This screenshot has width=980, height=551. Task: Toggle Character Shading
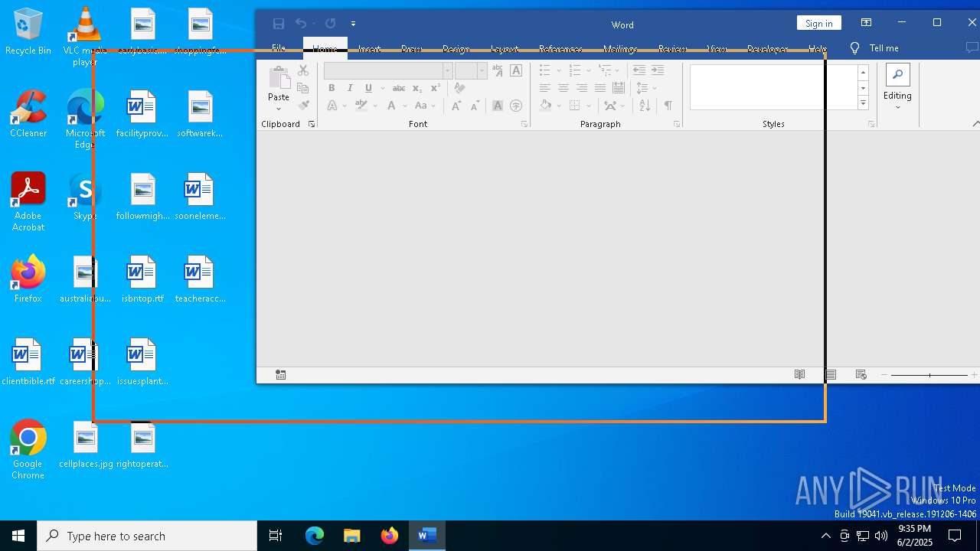coord(498,106)
